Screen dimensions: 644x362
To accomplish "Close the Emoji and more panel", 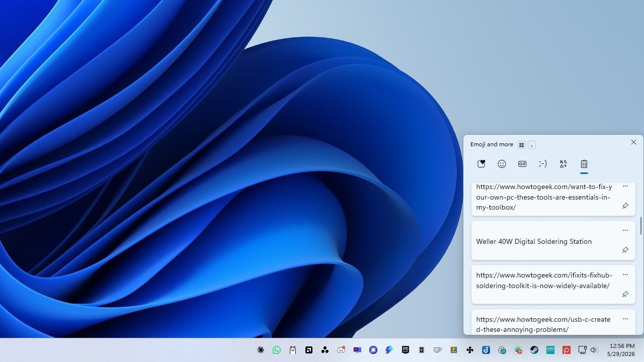I will [633, 142].
